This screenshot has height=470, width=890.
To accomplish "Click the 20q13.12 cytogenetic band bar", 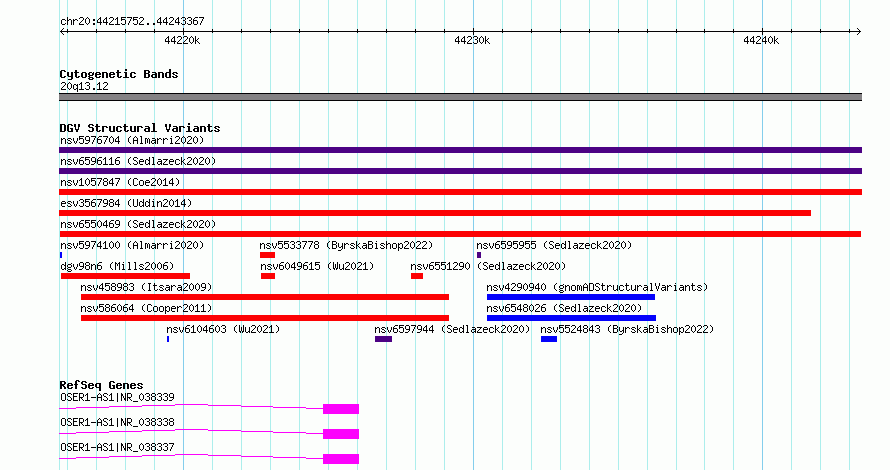I will point(460,97).
